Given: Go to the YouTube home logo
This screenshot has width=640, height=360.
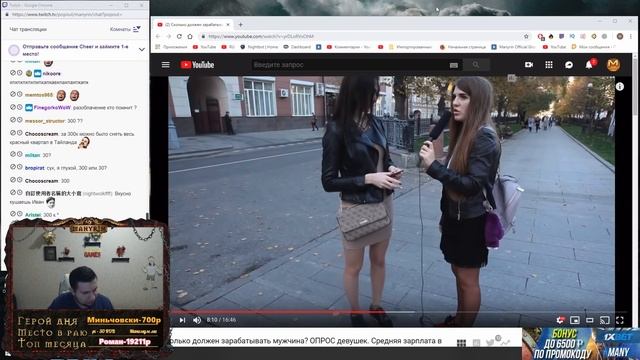Looking at the screenshot, I should [198, 65].
